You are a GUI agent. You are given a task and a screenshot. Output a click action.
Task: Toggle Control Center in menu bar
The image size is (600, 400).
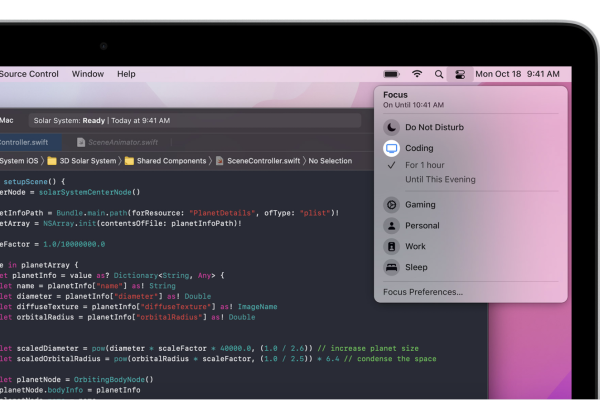pyautogui.click(x=460, y=74)
